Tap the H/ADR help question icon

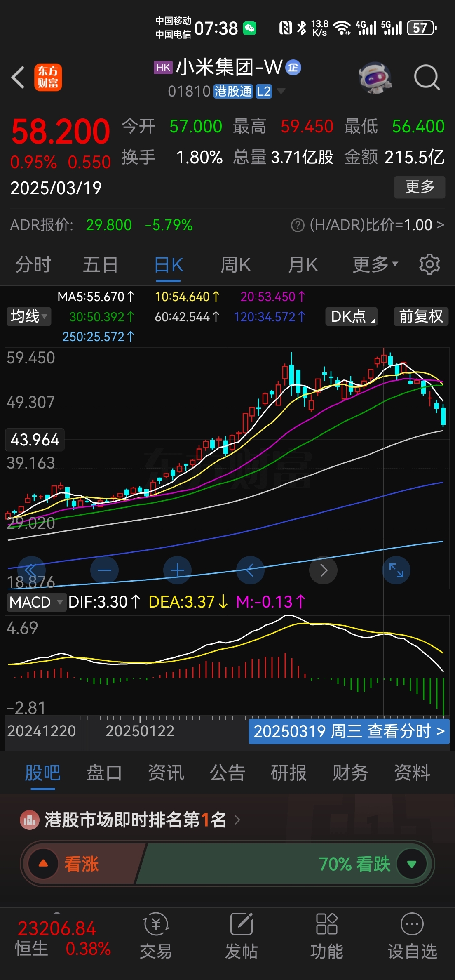[x=298, y=225]
